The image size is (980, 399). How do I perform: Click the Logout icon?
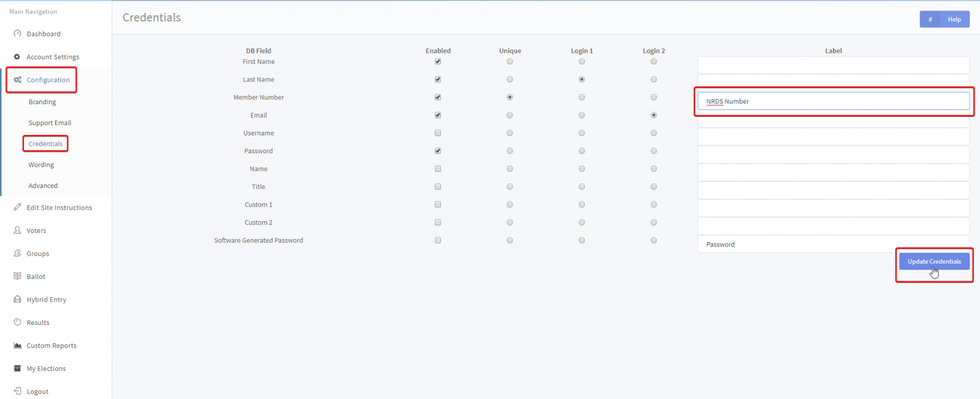(x=17, y=391)
